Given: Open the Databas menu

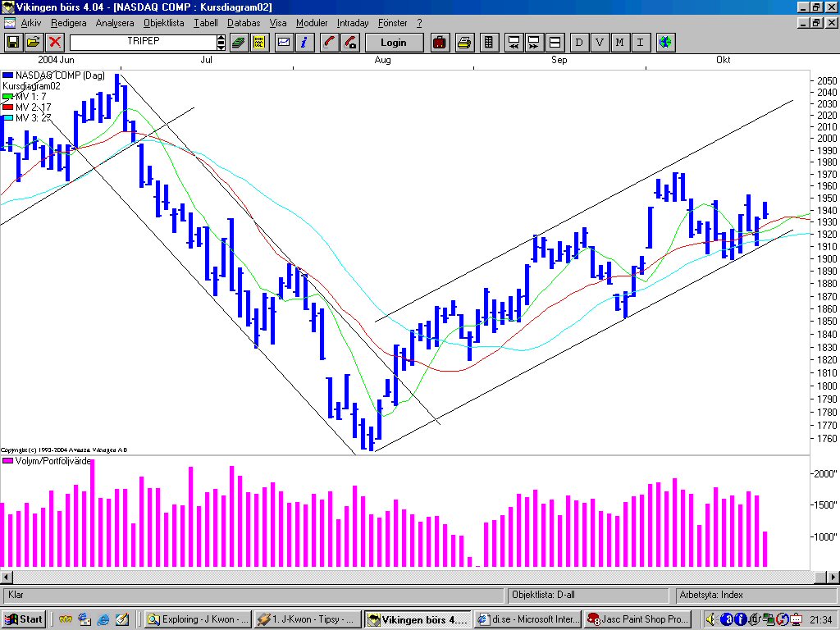Looking at the screenshot, I should coord(244,23).
